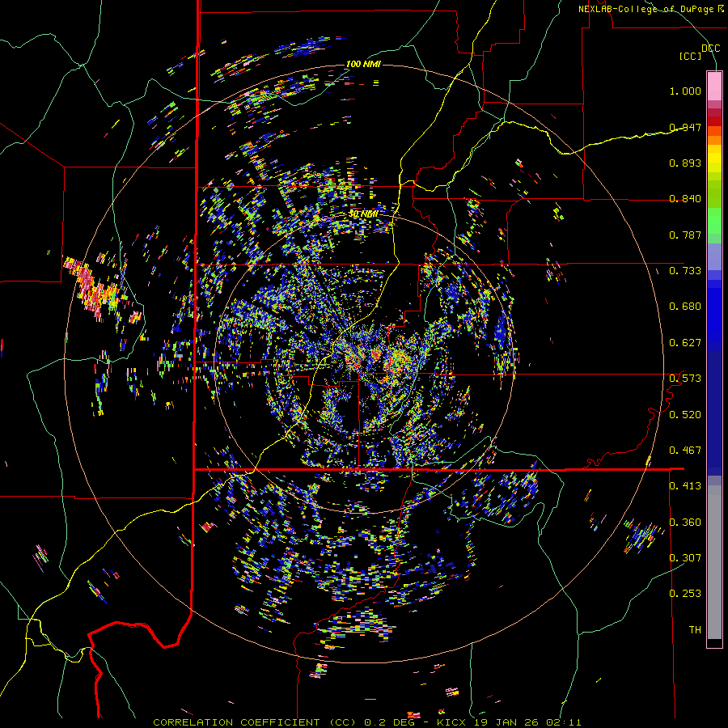728x728 pixels.
Task: Pick the lavender color scale segment near 0.733
Action: pos(714,256)
